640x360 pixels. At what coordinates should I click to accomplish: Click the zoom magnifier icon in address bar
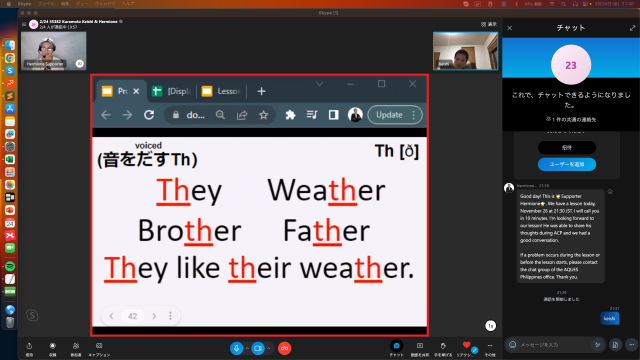click(220, 115)
